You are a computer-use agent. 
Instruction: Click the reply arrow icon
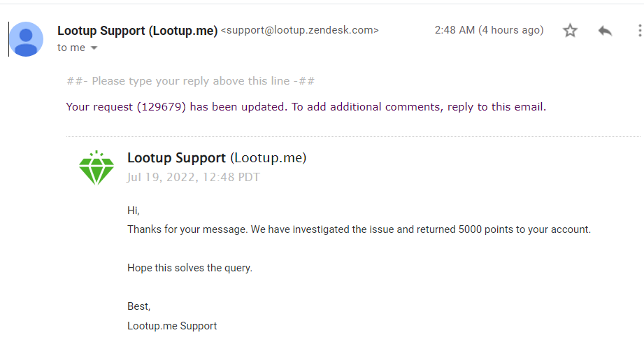606,31
